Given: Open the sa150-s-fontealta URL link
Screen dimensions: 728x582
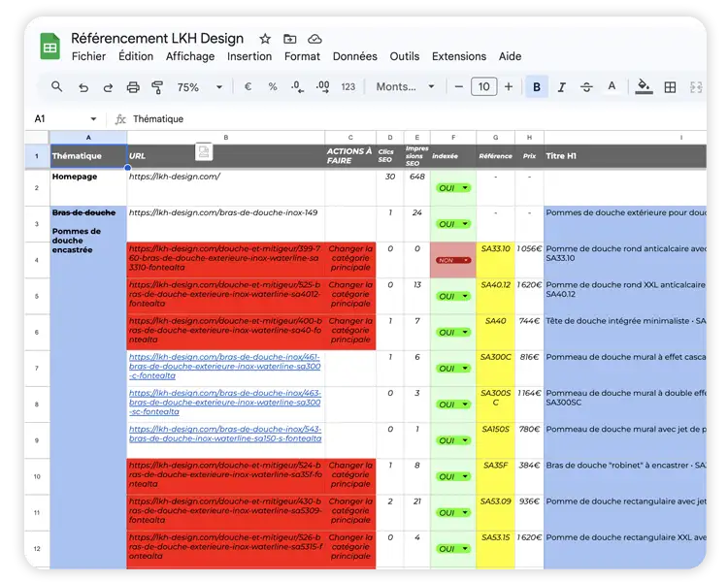Looking at the screenshot, I should pyautogui.click(x=225, y=434).
